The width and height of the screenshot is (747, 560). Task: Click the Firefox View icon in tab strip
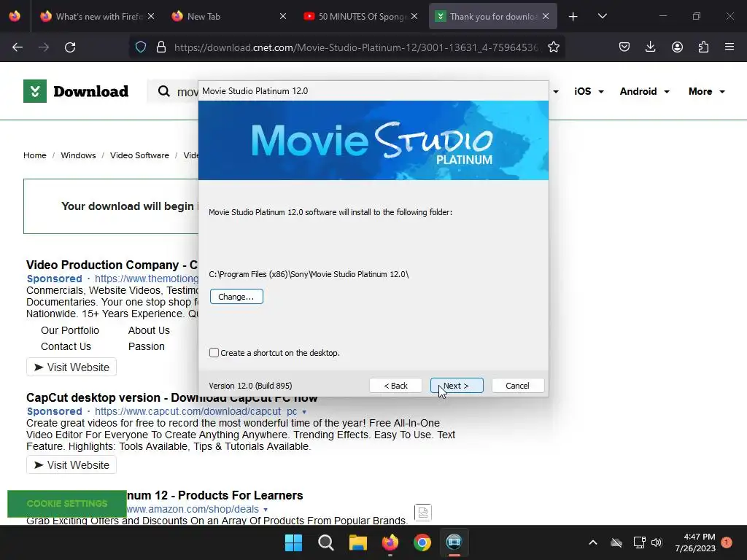[15, 16]
